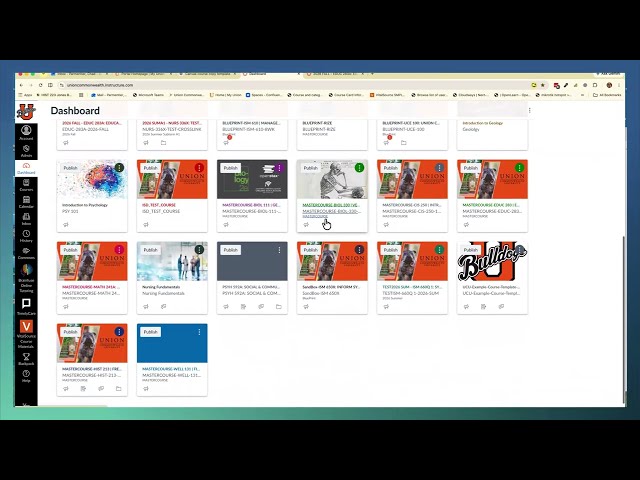The height and width of the screenshot is (480, 640).
Task: Open files on the PSYH 592A card
Action: click(278, 307)
